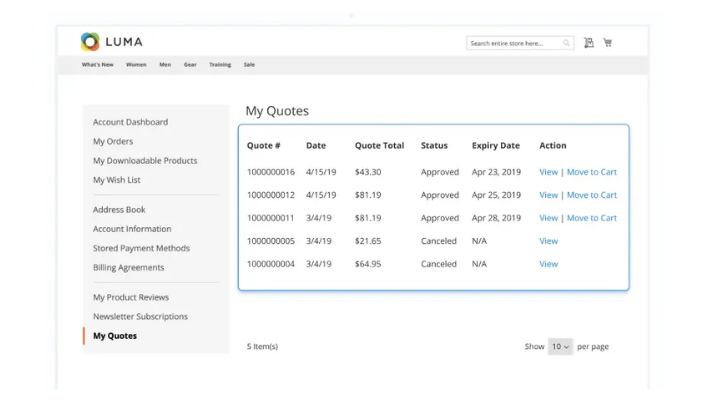
Task: Open the Show per page dropdown
Action: click(x=560, y=347)
